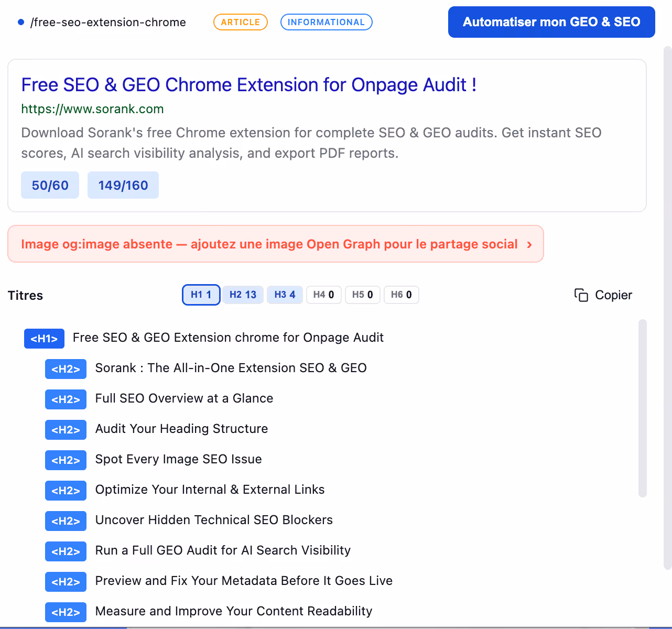This screenshot has width=672, height=629.
Task: Click the og:image absente warning banner text
Action: click(x=269, y=244)
